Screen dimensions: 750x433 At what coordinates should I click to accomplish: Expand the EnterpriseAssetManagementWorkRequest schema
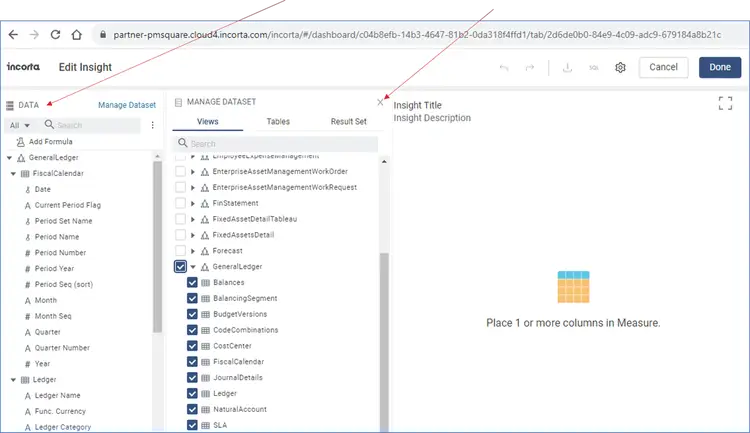click(x=193, y=188)
